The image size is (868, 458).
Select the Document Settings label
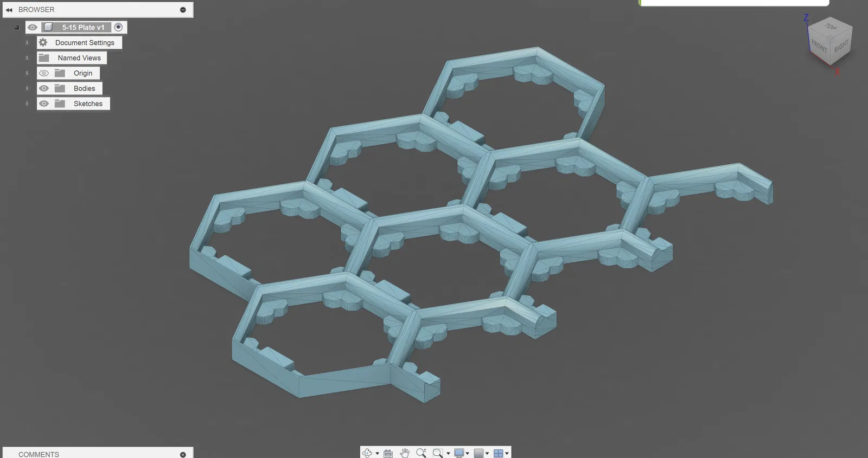85,42
